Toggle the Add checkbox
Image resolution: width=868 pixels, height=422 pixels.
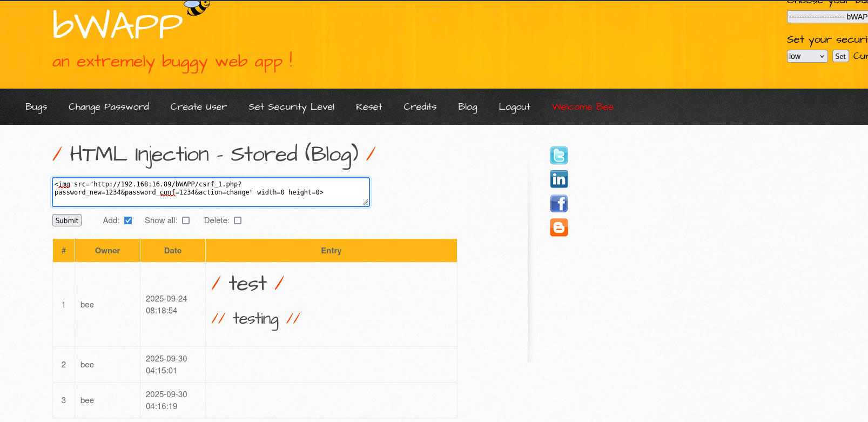tap(128, 220)
